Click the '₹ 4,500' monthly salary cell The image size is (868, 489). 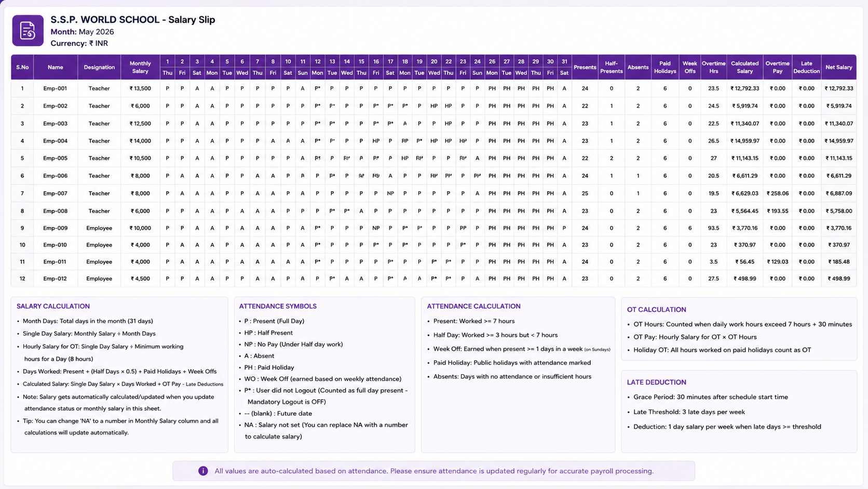pyautogui.click(x=140, y=279)
